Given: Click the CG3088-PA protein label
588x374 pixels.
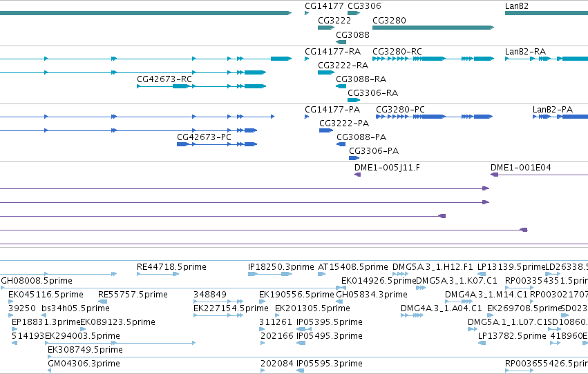Looking at the screenshot, I should (x=361, y=137).
